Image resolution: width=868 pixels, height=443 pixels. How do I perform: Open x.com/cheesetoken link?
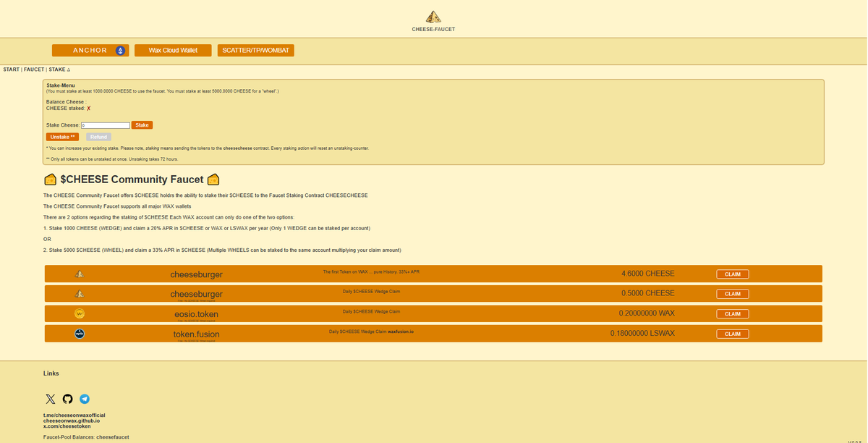tap(67, 426)
